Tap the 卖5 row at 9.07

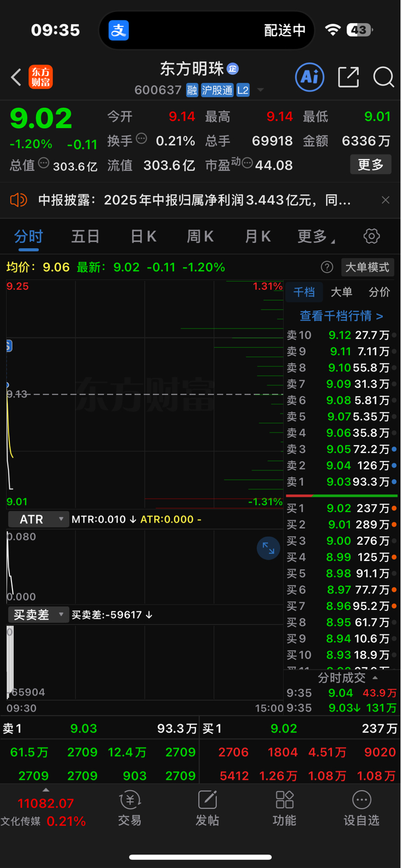342,417
